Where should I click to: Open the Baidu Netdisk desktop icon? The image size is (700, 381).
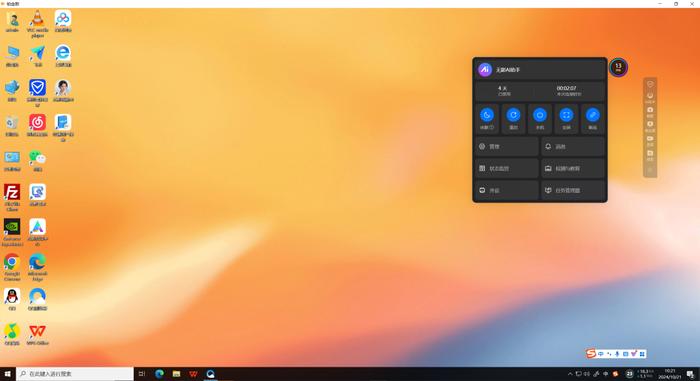coord(63,21)
